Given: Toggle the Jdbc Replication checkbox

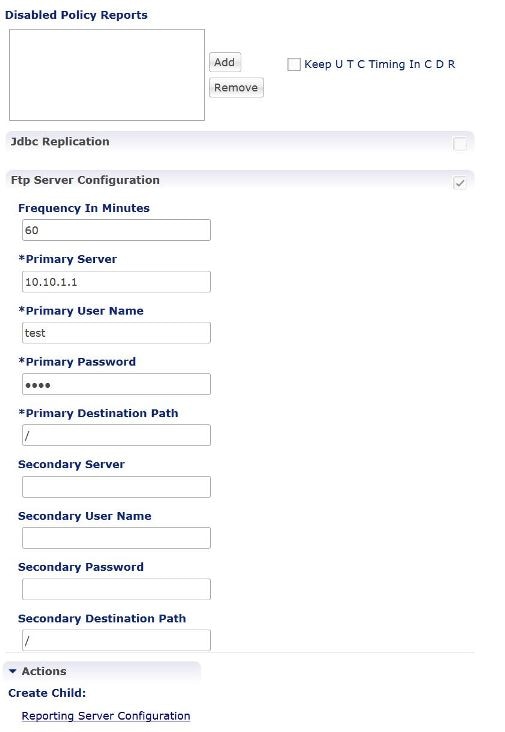Looking at the screenshot, I should [x=460, y=144].
